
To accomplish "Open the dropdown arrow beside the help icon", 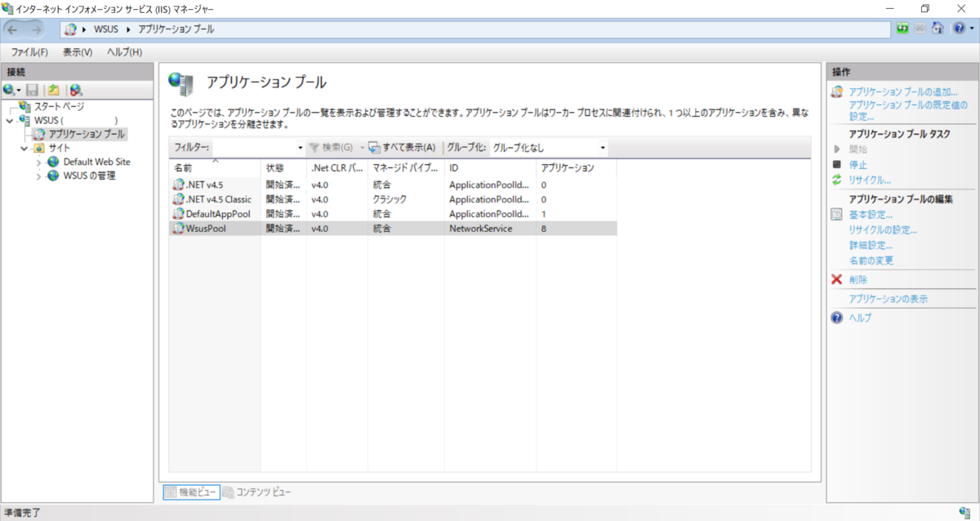I will 971,29.
